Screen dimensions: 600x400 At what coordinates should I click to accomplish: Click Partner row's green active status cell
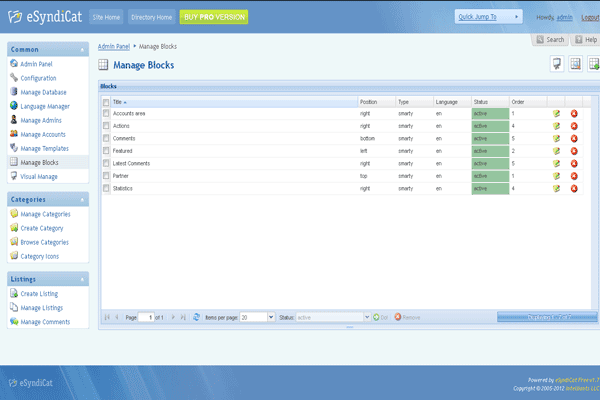[490, 175]
